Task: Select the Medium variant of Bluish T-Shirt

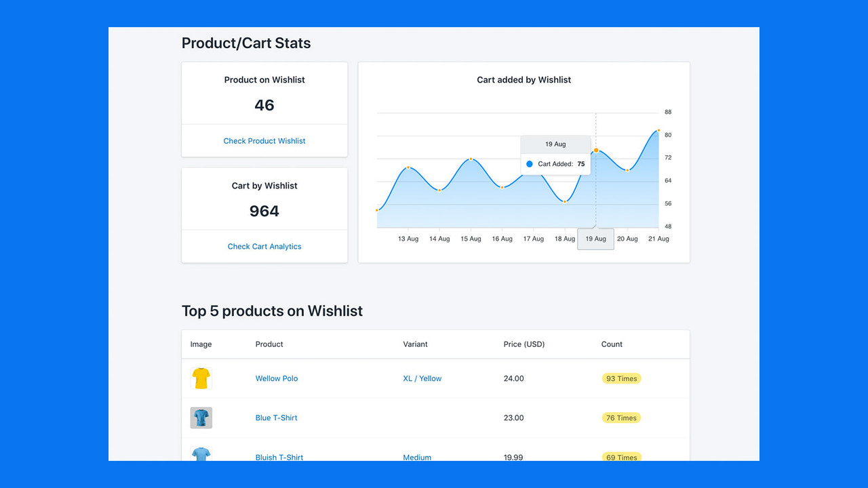Action: (417, 457)
